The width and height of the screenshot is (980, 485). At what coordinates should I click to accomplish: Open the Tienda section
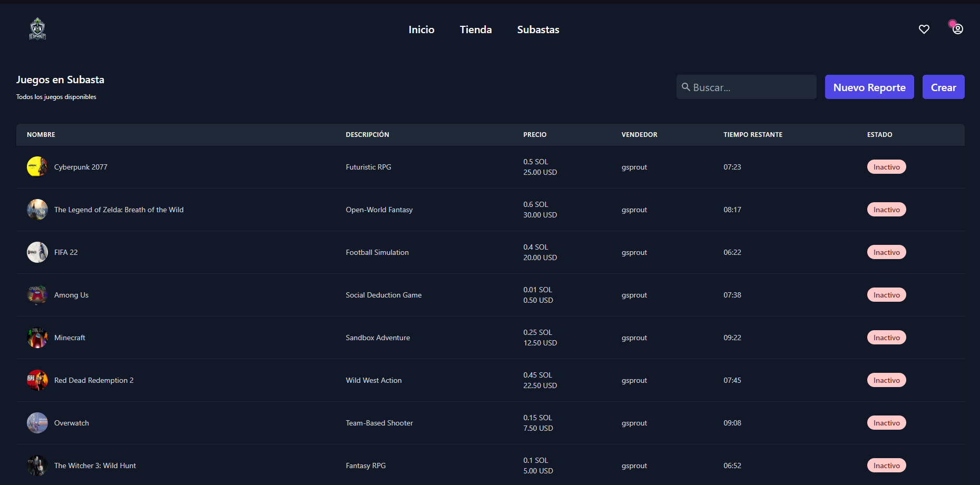[x=476, y=29]
